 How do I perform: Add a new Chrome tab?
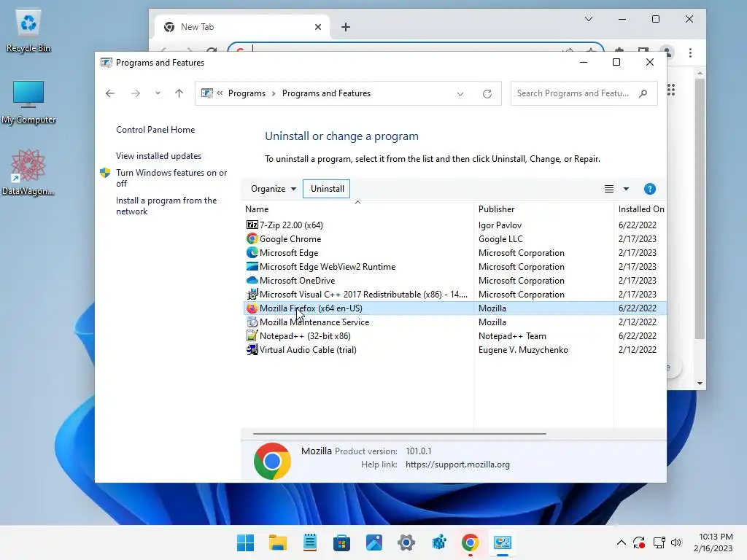pos(345,27)
